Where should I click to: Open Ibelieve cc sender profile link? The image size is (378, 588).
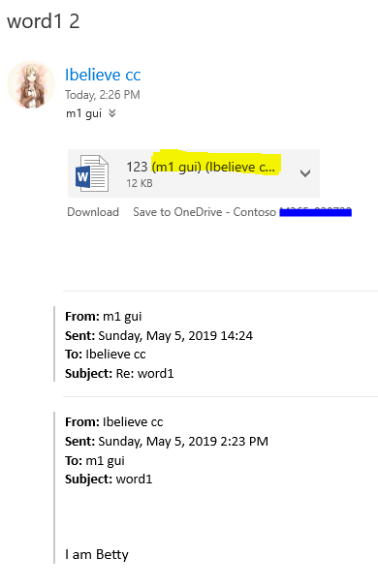(x=103, y=75)
